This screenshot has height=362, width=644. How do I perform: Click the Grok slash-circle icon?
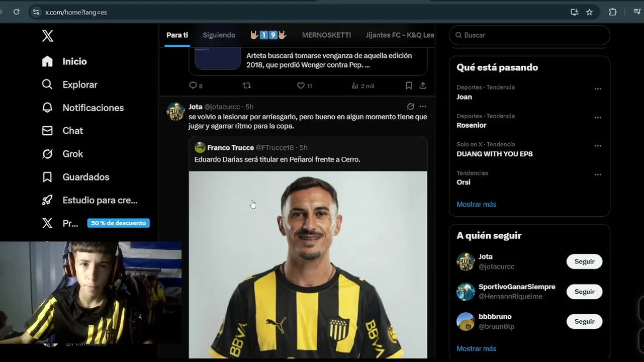pos(47,154)
